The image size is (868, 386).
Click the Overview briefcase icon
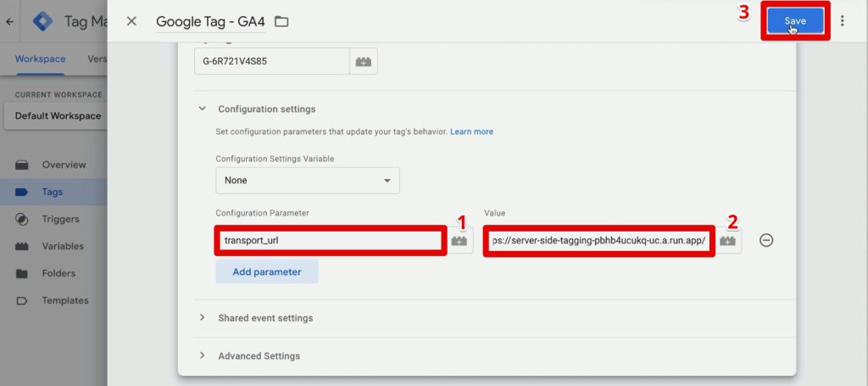click(21, 165)
